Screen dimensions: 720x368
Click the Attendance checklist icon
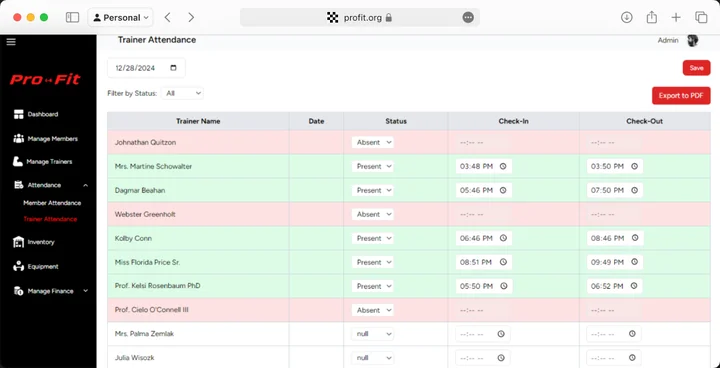click(18, 185)
